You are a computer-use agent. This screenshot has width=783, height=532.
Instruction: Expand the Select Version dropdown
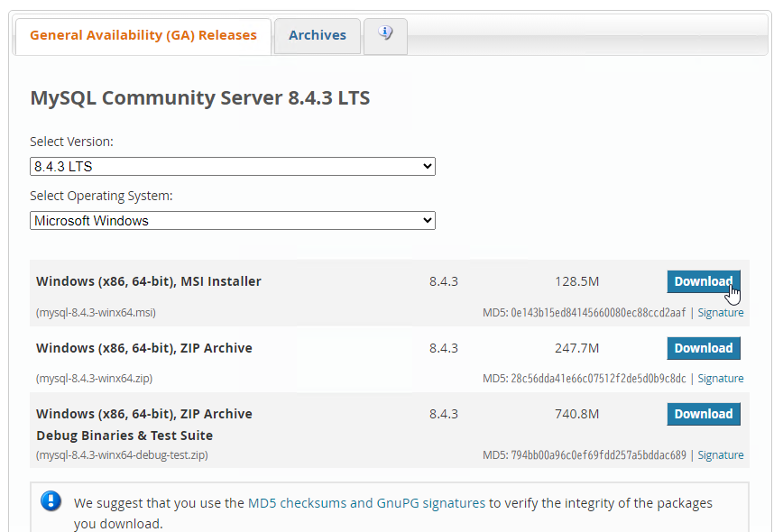[x=233, y=166]
